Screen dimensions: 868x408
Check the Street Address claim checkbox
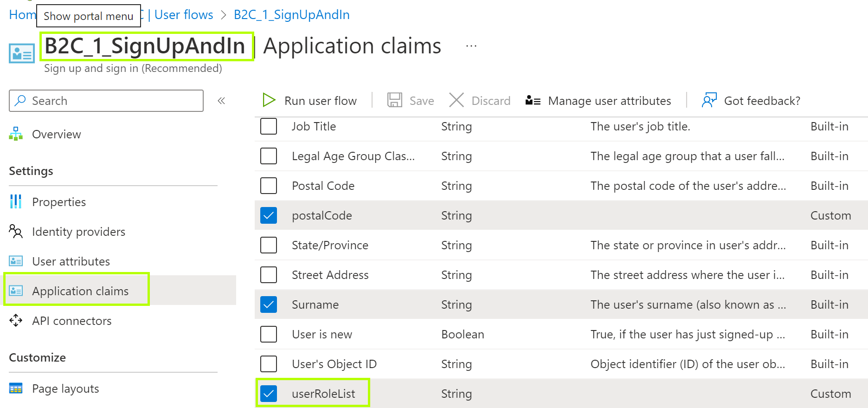pyautogui.click(x=269, y=275)
